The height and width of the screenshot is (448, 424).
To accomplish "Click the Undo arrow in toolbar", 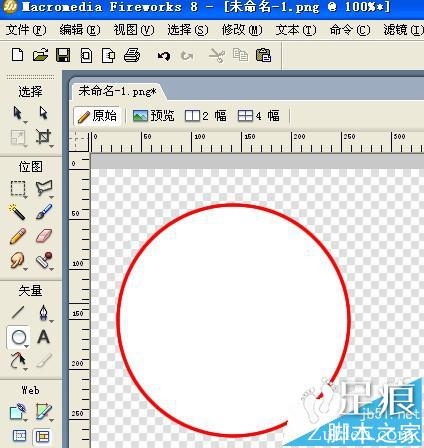I will point(164,56).
